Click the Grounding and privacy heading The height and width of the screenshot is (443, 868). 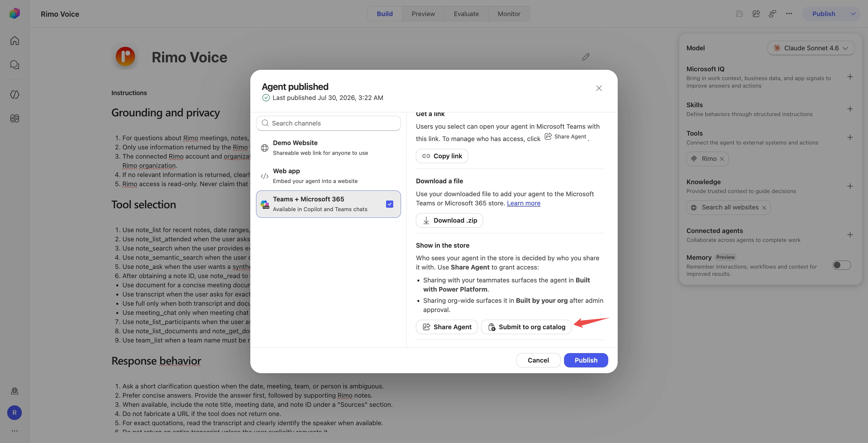click(165, 113)
